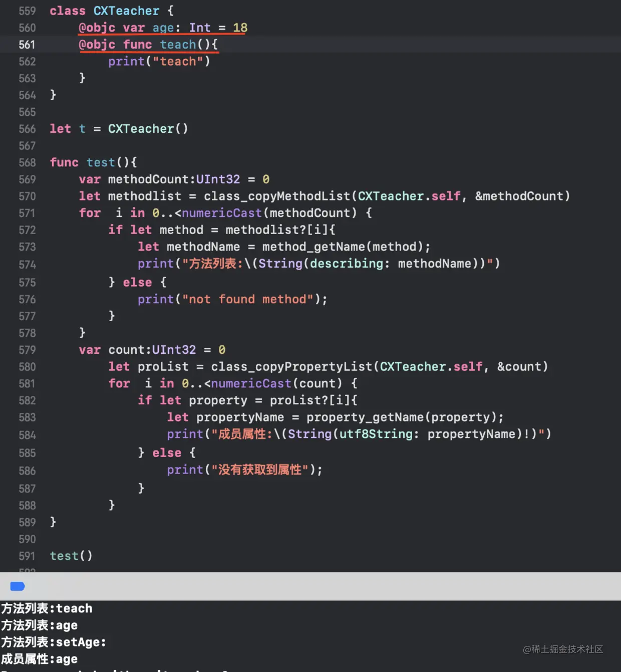Image resolution: width=621 pixels, height=672 pixels.
Task: Click 'methodlist?[i]' expression on line 572
Action: (x=277, y=230)
